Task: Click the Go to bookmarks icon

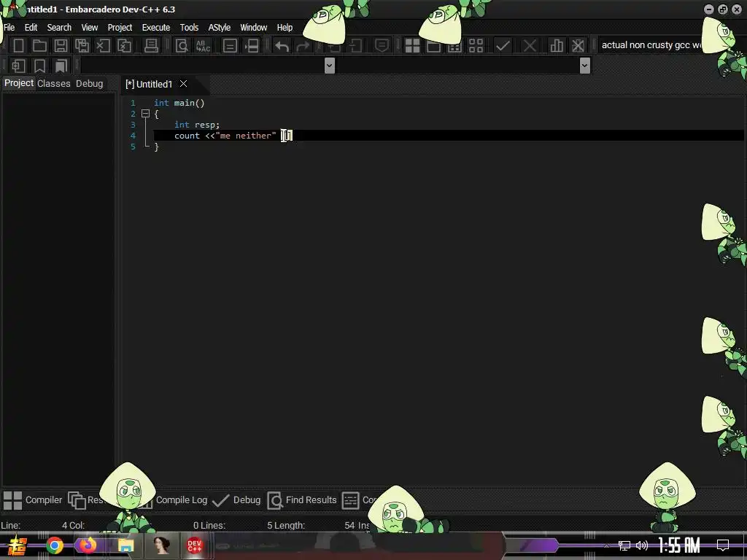Action: pyautogui.click(x=61, y=66)
